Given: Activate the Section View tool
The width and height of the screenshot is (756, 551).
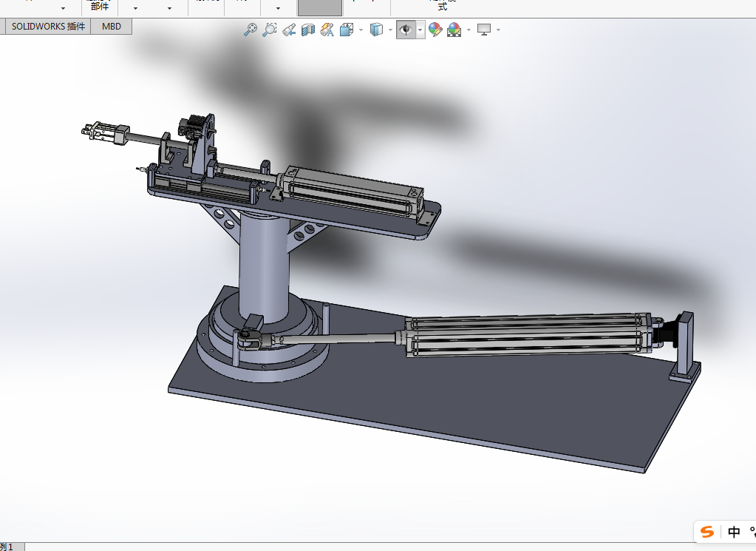Looking at the screenshot, I should [308, 30].
